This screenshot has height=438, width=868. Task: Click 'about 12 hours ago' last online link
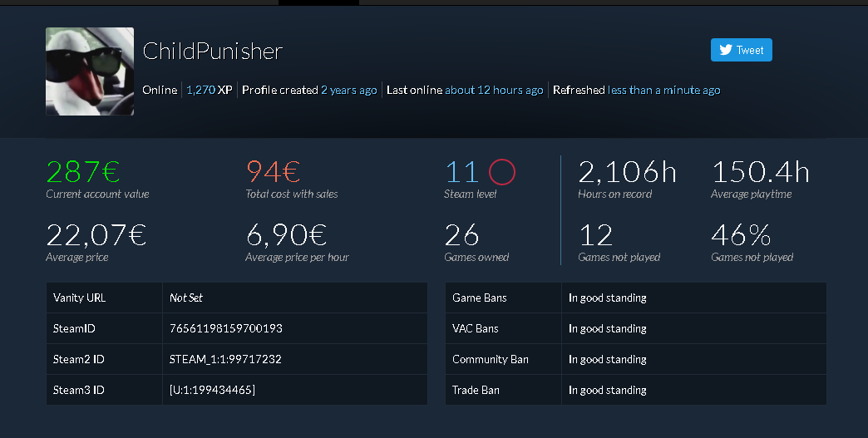pyautogui.click(x=494, y=90)
